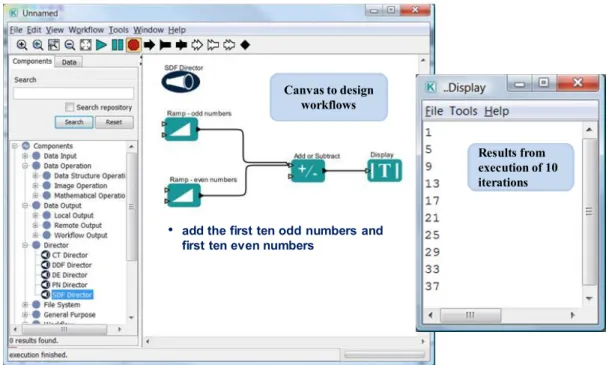Collapse the Data Output tree node
The image size is (609, 365).
(x=25, y=205)
